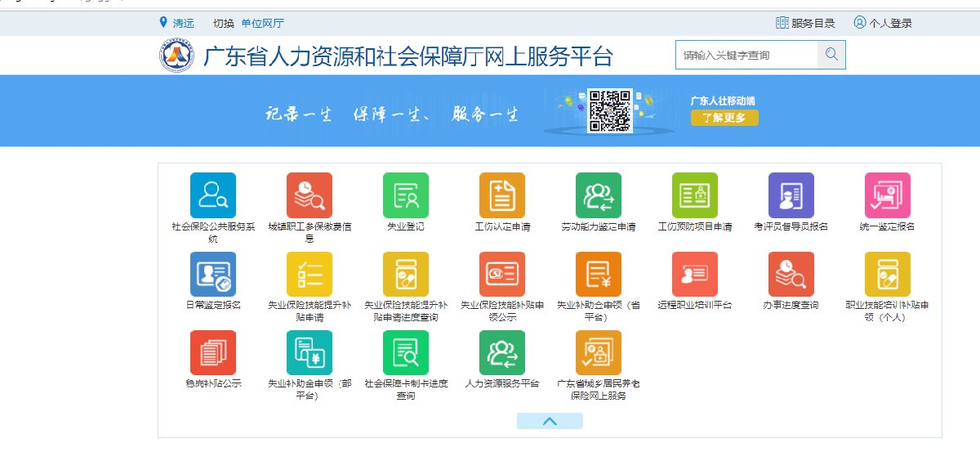
Task: Open 稳岗补贴公示 icon
Action: coord(212,352)
